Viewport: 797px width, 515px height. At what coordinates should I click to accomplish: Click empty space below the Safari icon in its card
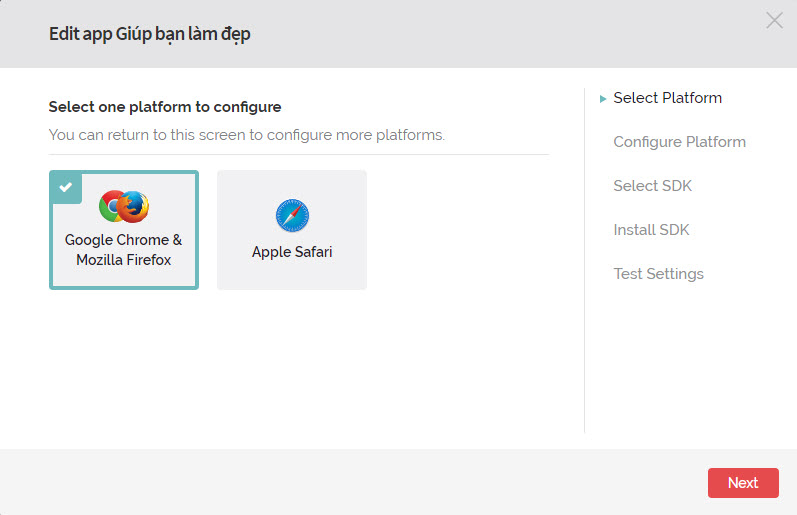click(292, 275)
